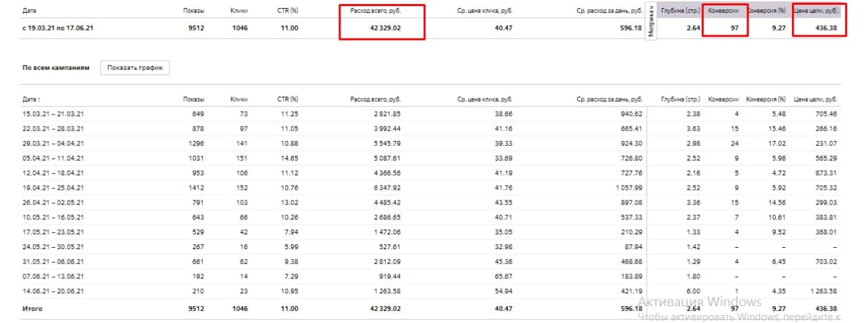This screenshot has height=323, width=868.
Task: Click the Итого row label
Action: [32, 309]
